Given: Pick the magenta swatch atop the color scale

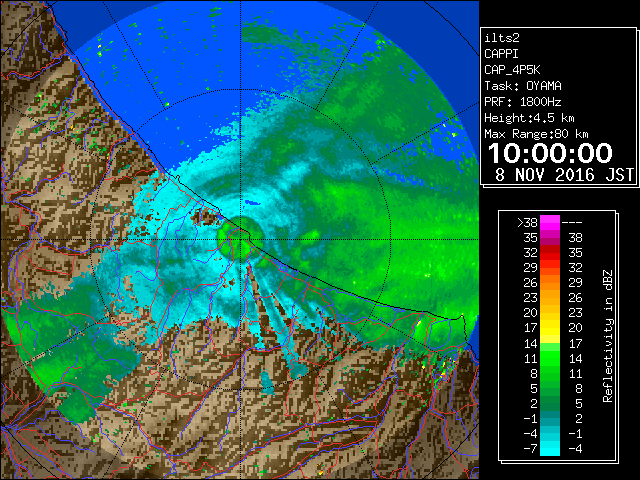Looking at the screenshot, I should pyautogui.click(x=550, y=222).
